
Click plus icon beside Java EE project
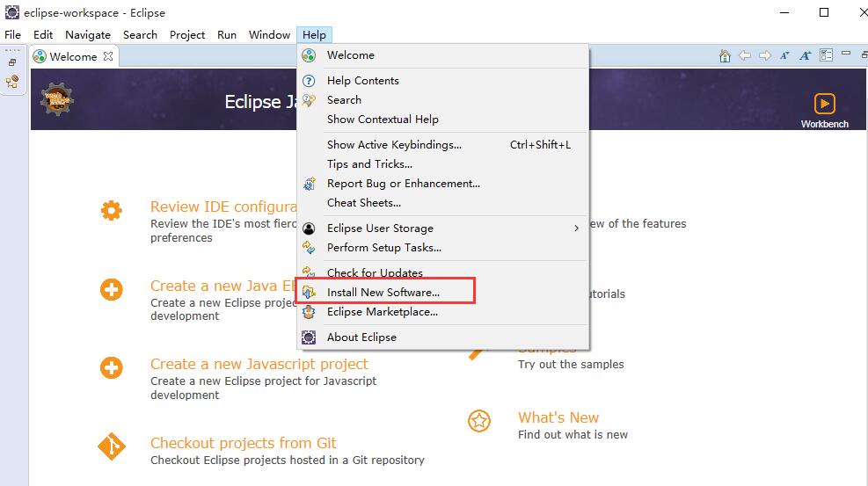point(112,290)
